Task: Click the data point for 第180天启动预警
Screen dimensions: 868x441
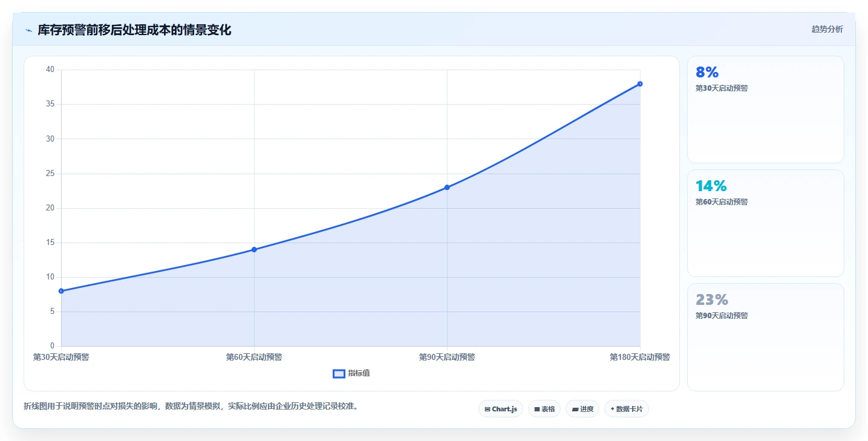Action: tap(640, 83)
